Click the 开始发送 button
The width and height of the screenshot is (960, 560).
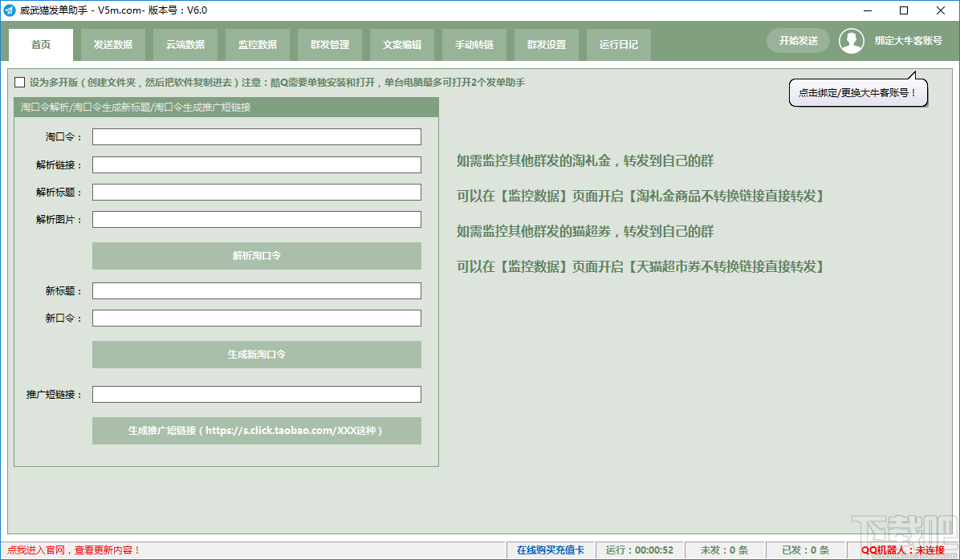click(799, 40)
